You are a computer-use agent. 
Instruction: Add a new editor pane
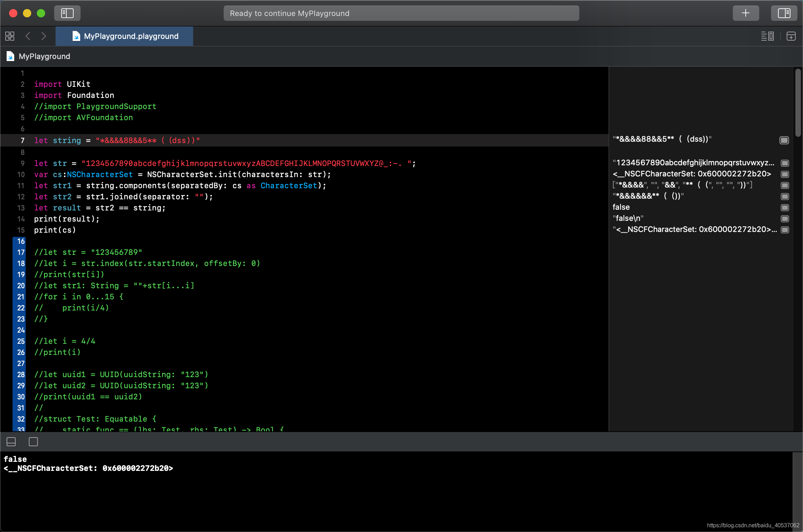[791, 36]
